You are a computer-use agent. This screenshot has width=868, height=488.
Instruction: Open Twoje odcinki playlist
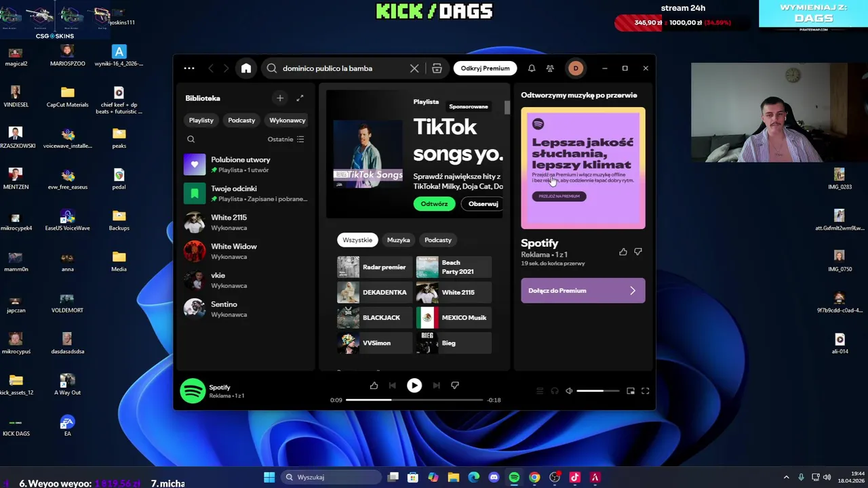[246, 194]
